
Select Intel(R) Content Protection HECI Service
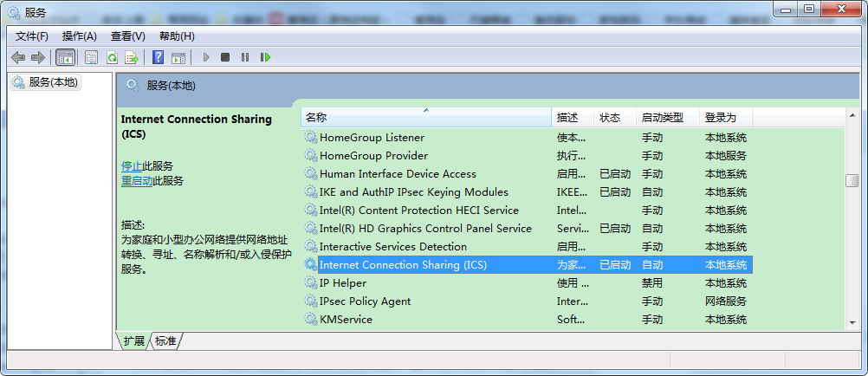(419, 211)
